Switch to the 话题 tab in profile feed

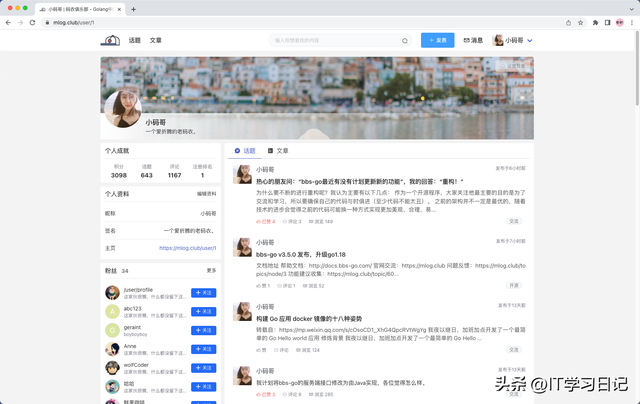[x=245, y=151]
